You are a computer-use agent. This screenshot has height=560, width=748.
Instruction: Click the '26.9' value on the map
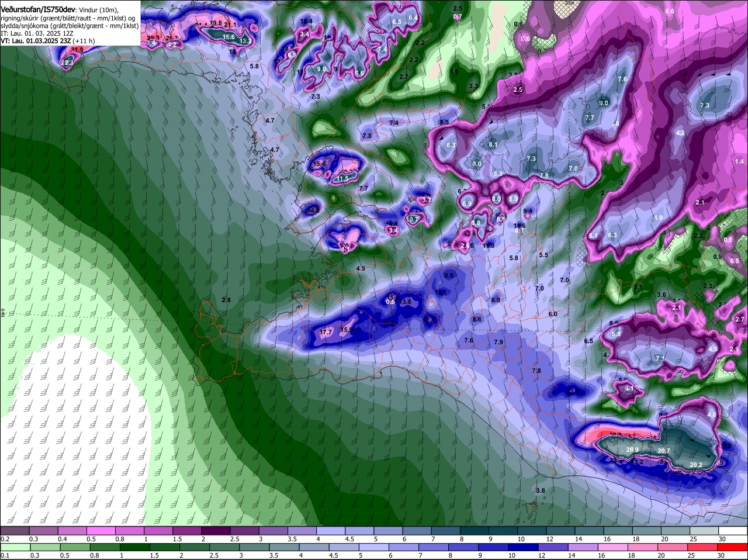click(632, 450)
